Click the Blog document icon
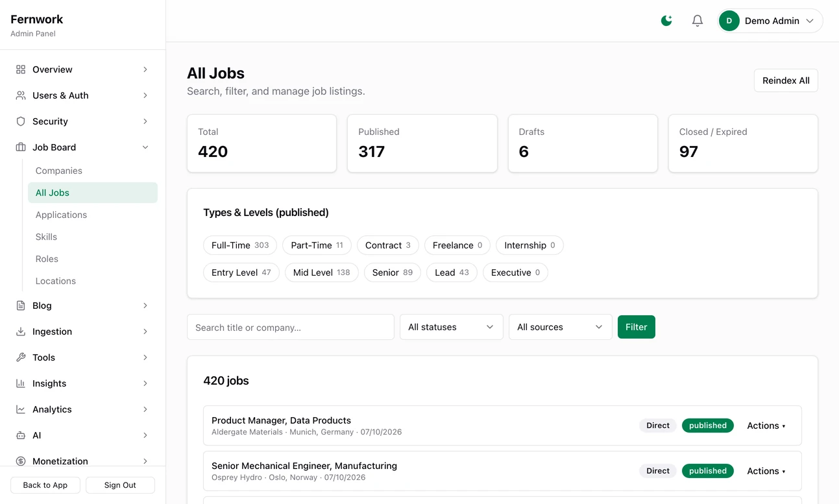This screenshot has height=504, width=839. 21,306
